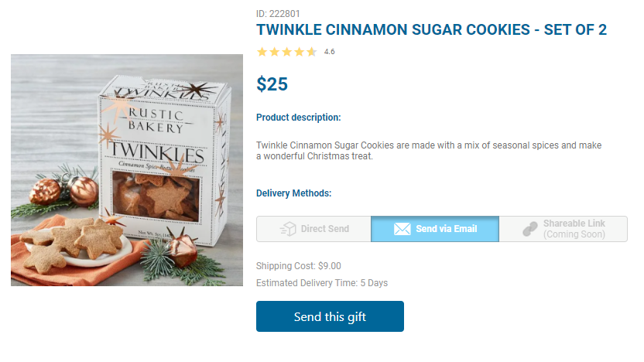Click the Product description heading
The image size is (644, 362).
coord(298,118)
